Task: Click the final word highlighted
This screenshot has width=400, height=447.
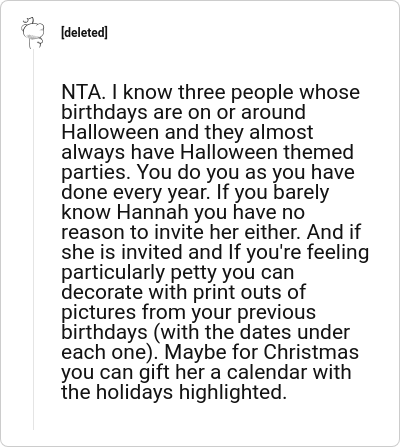Action: tap(233, 392)
